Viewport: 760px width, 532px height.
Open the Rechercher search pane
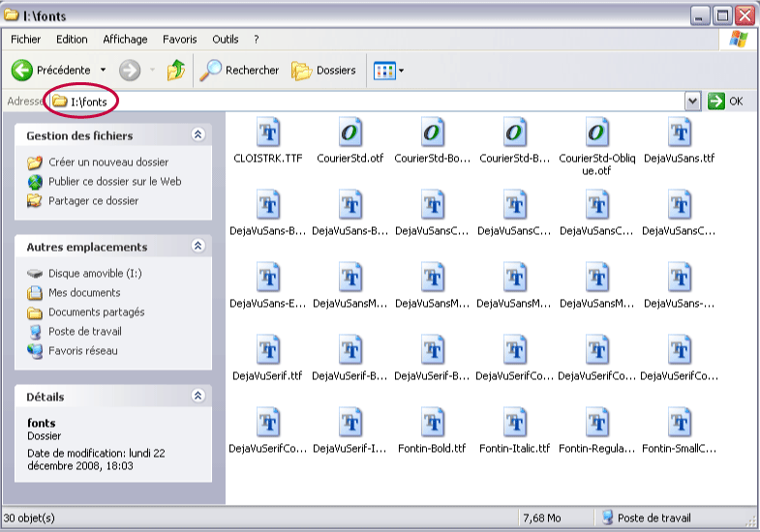pos(239,71)
